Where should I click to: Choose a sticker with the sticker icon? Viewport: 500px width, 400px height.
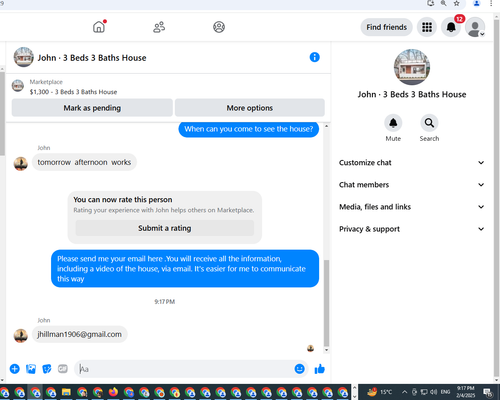47,369
